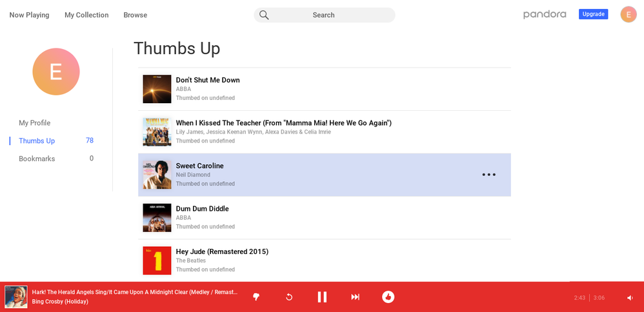644x312 pixels.
Task: Click the Upgrade button
Action: (x=593, y=14)
